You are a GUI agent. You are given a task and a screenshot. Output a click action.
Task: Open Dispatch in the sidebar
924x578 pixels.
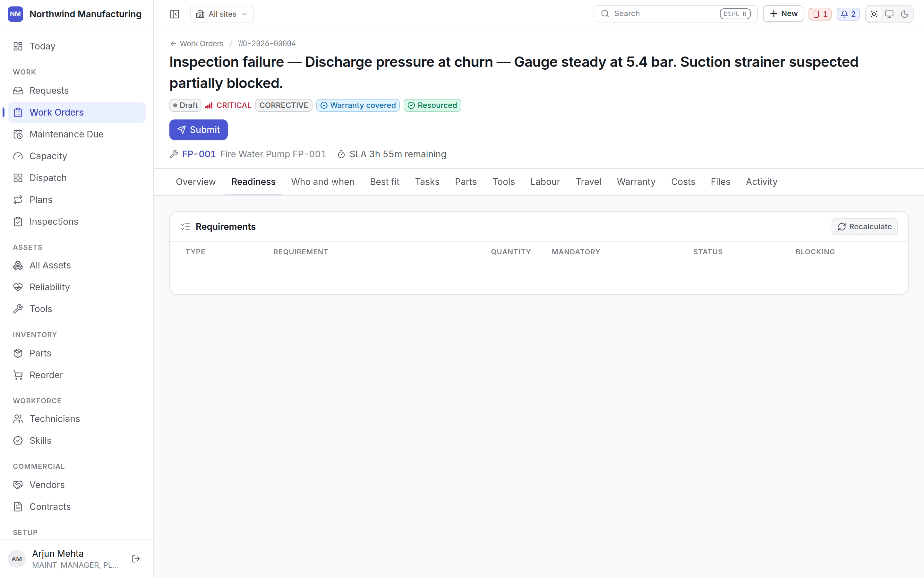point(76,178)
